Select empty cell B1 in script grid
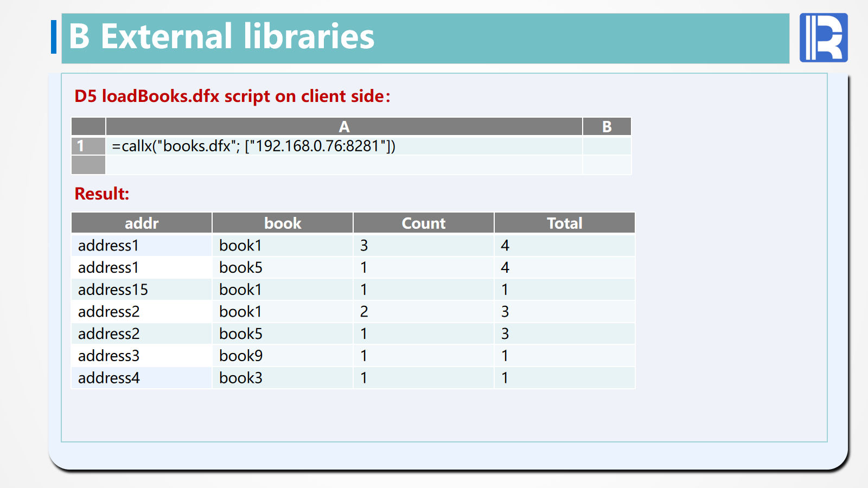Viewport: 868px width, 488px height. click(607, 146)
